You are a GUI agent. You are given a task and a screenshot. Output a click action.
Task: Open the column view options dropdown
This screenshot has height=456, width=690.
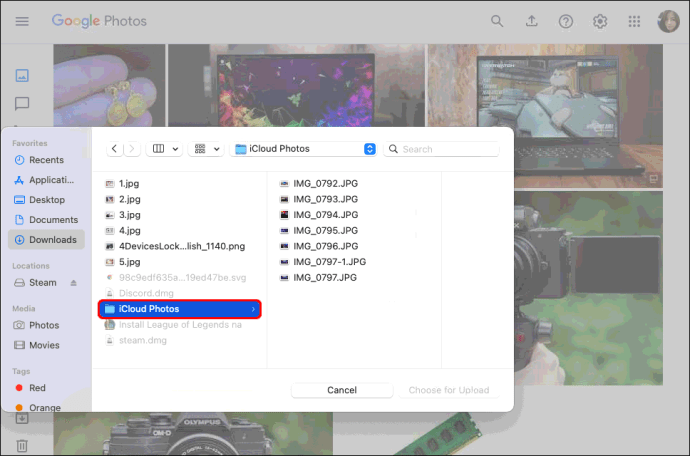pos(165,149)
